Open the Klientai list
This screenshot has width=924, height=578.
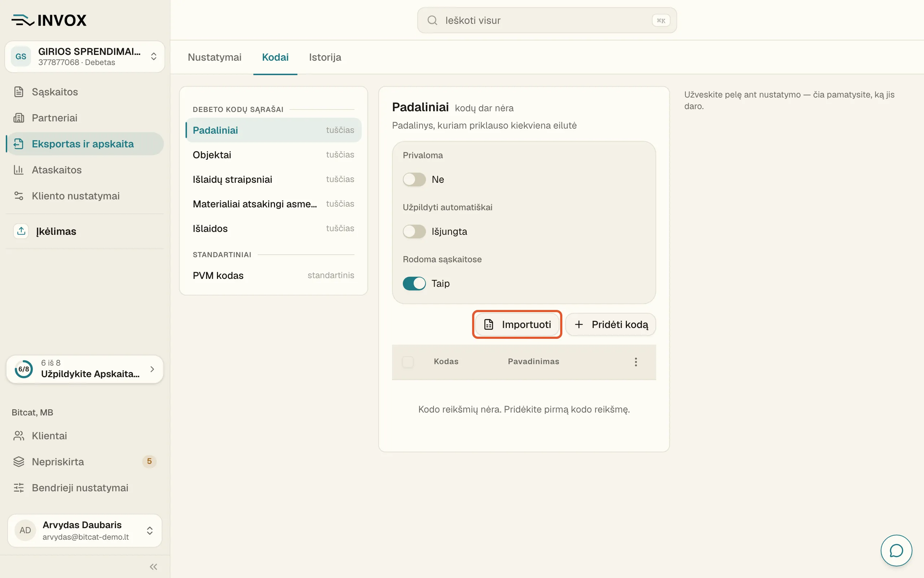click(x=85, y=436)
